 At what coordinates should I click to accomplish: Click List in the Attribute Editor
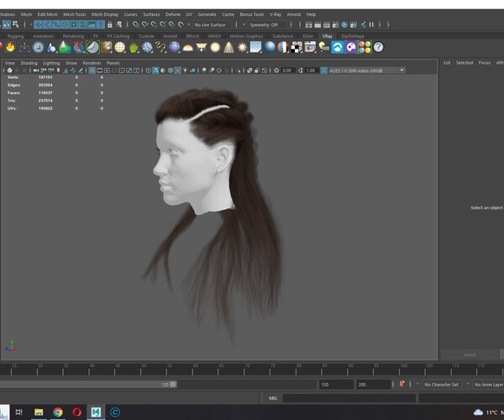[447, 63]
